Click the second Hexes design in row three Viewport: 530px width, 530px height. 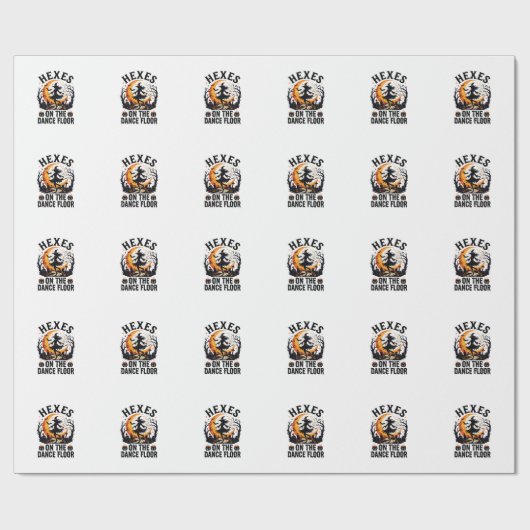(139, 265)
